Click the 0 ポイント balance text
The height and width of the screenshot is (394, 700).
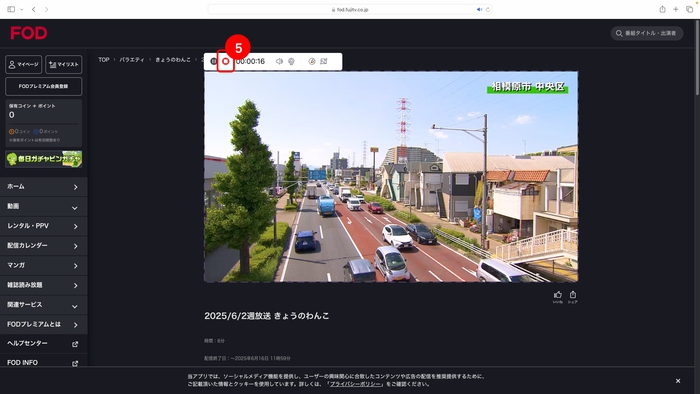tap(46, 132)
